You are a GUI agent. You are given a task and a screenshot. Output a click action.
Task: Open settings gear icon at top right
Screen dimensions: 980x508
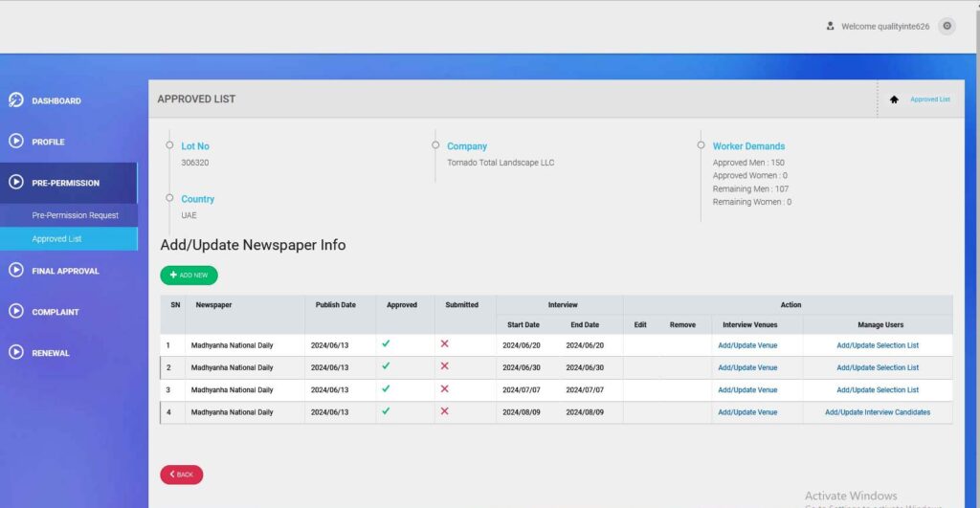[947, 27]
